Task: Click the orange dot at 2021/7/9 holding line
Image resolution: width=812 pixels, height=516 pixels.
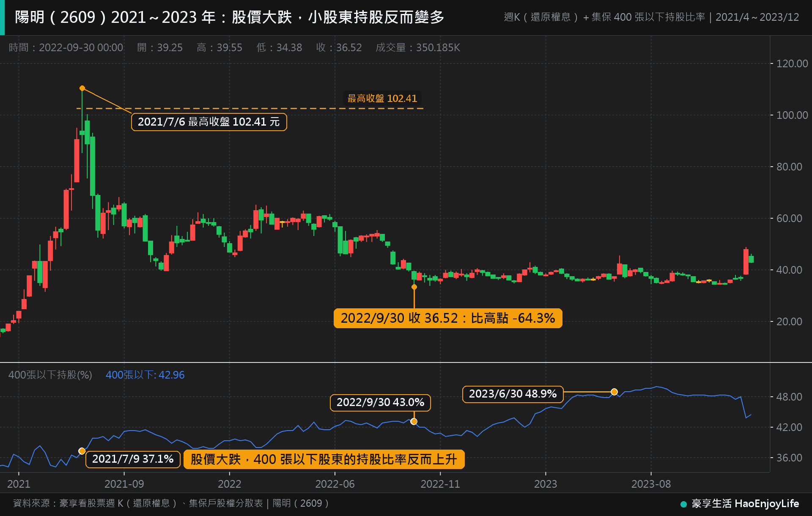Action: coord(82,451)
